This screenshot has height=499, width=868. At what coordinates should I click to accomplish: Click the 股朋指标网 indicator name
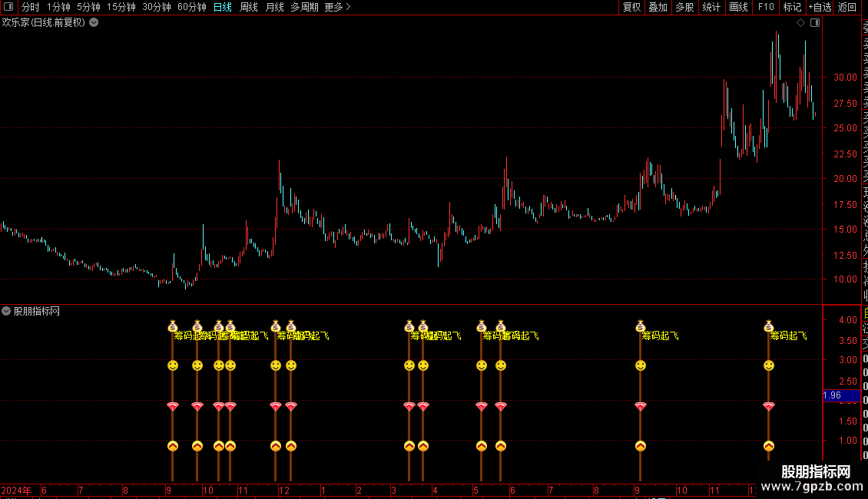(x=37, y=312)
